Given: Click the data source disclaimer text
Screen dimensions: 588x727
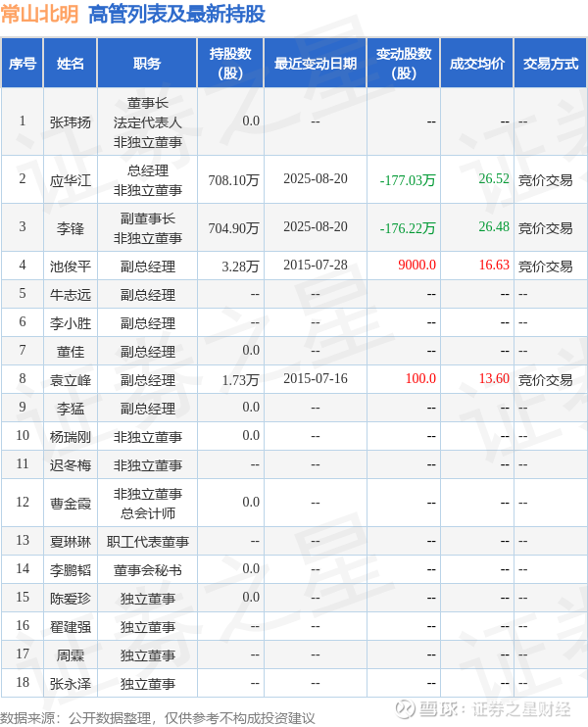Looking at the screenshot, I should pyautogui.click(x=158, y=718).
